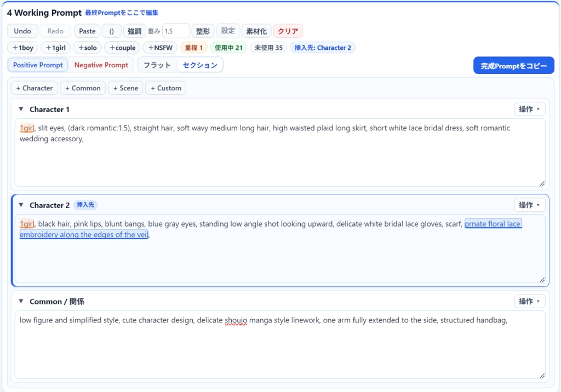
Task: Focus the 重み weight input field
Action: 176,31
